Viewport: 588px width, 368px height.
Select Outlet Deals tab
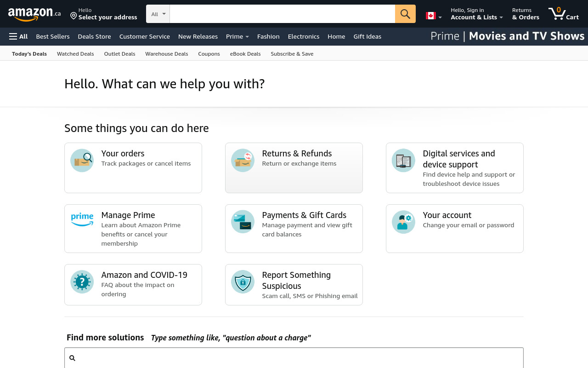(119, 54)
